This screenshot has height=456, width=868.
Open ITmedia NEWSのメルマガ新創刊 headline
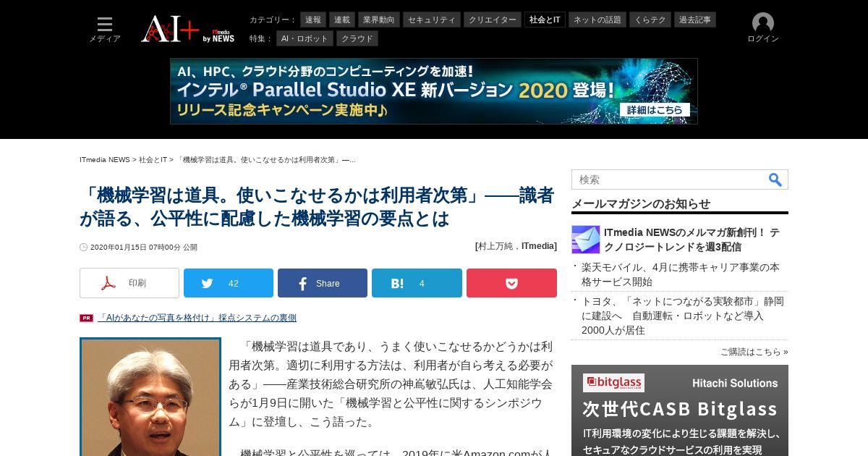tap(692, 240)
